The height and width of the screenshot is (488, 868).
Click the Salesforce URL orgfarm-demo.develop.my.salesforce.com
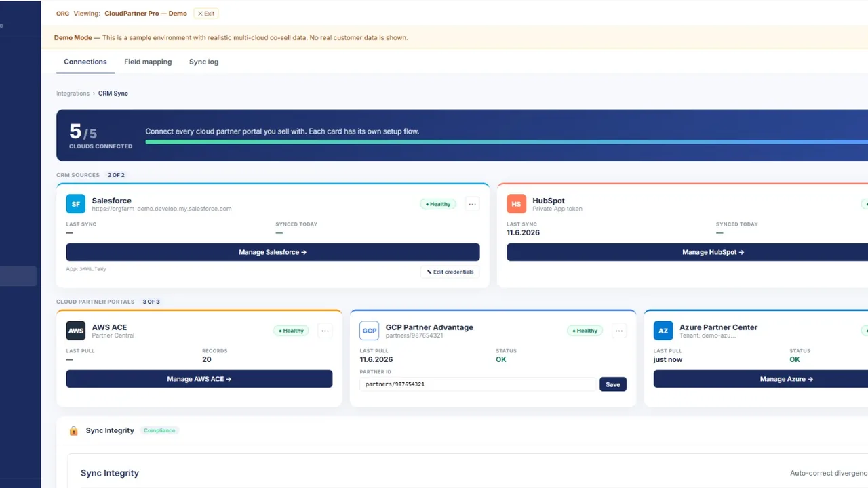[162, 209]
